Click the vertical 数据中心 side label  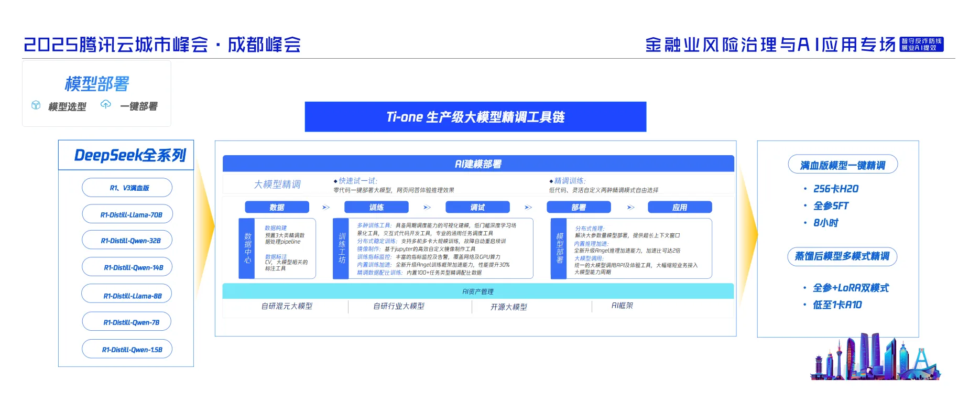click(x=247, y=248)
